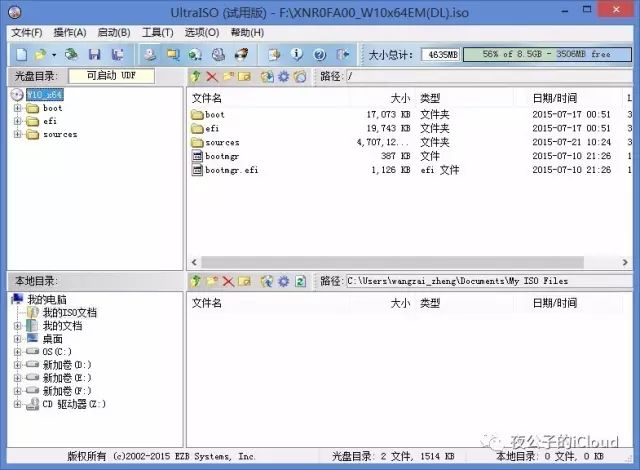The height and width of the screenshot is (470, 640).
Task: Sort image files by 日期/时间 column header
Action: 567,98
